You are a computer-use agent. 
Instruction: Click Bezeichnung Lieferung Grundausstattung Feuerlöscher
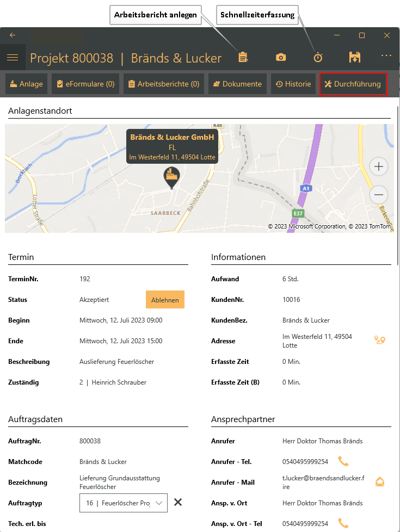(x=120, y=482)
